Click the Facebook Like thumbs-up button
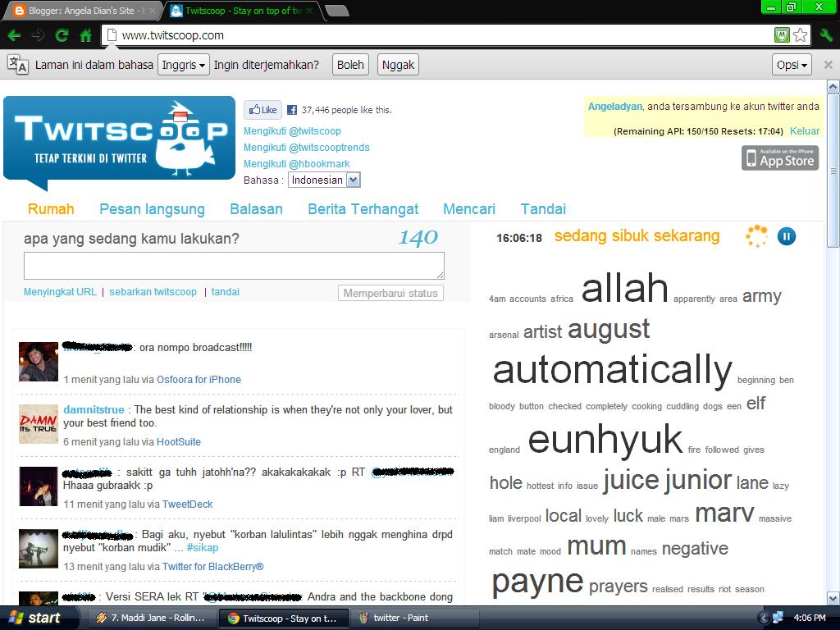 pyautogui.click(x=262, y=110)
